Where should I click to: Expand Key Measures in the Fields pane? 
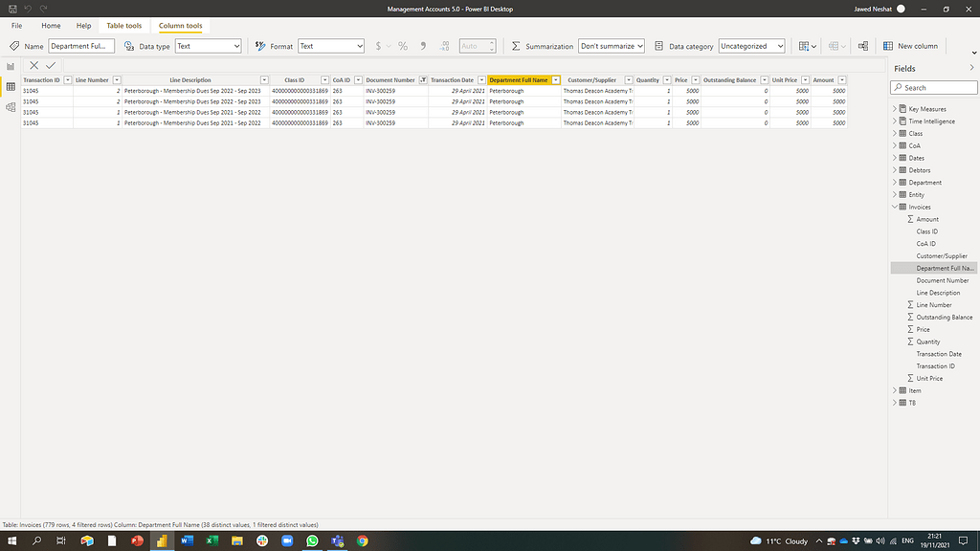coord(895,108)
